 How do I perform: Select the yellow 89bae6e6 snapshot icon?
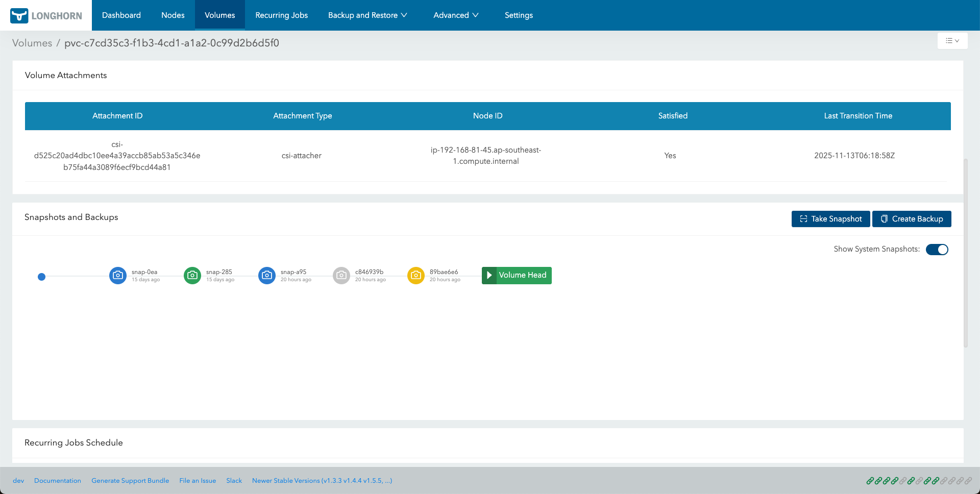(415, 276)
